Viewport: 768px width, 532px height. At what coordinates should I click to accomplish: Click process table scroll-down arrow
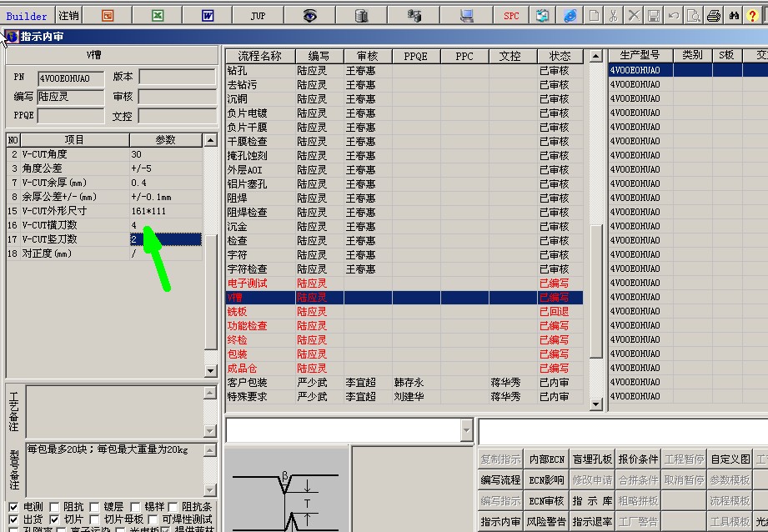coord(595,404)
